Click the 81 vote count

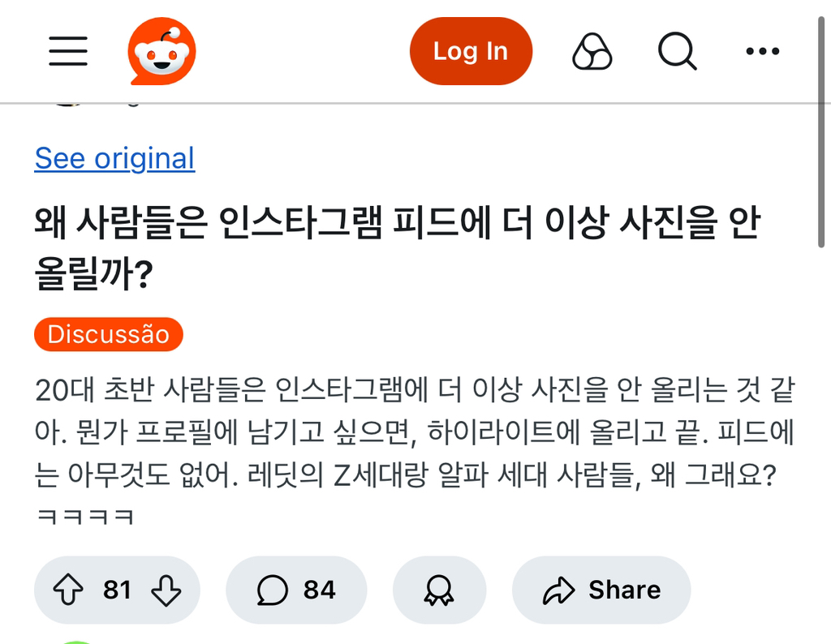pos(117,590)
